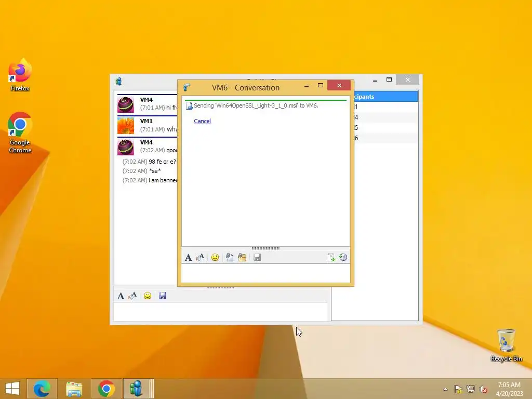532x399 pixels.
Task: Cancel the file transfer to VM6
Action: (x=202, y=121)
